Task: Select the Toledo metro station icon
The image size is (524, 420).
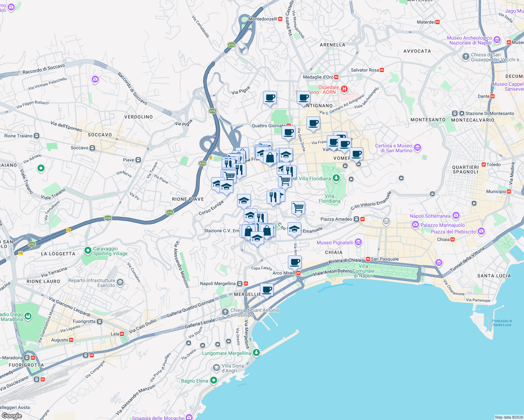Action: [483, 164]
